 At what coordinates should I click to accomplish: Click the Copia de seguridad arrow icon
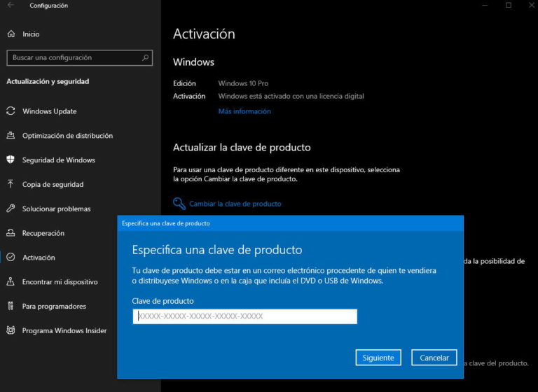(11, 184)
